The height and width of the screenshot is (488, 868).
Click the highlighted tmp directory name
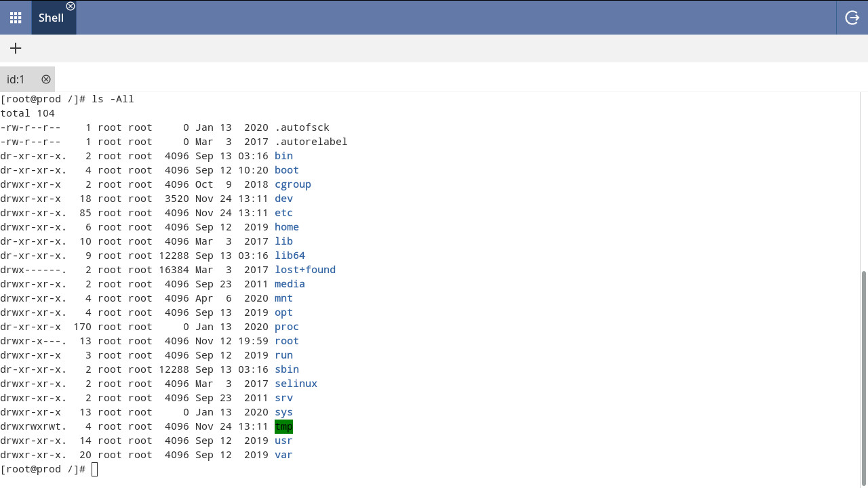[283, 426]
